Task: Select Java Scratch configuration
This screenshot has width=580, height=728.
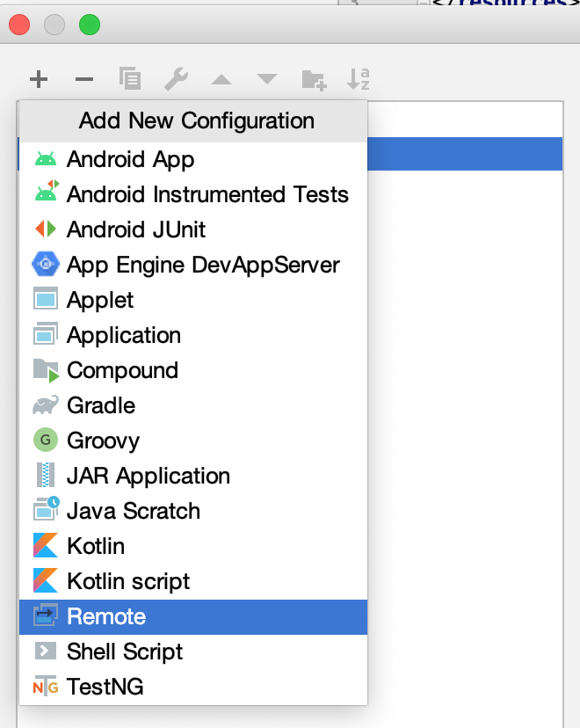Action: [x=193, y=511]
